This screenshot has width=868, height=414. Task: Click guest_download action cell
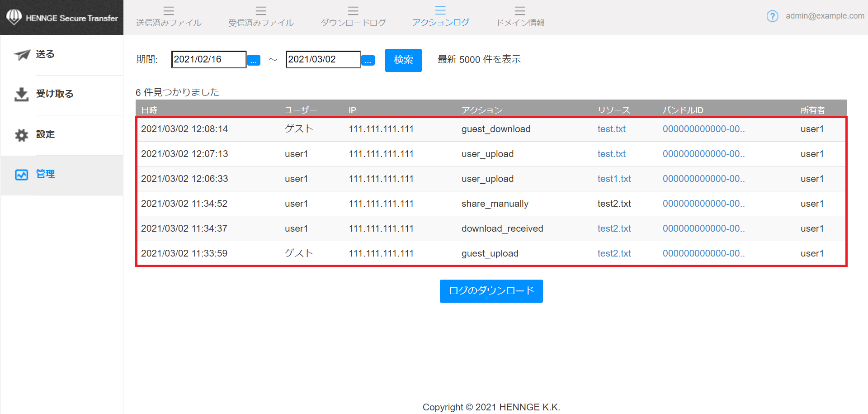pos(496,129)
